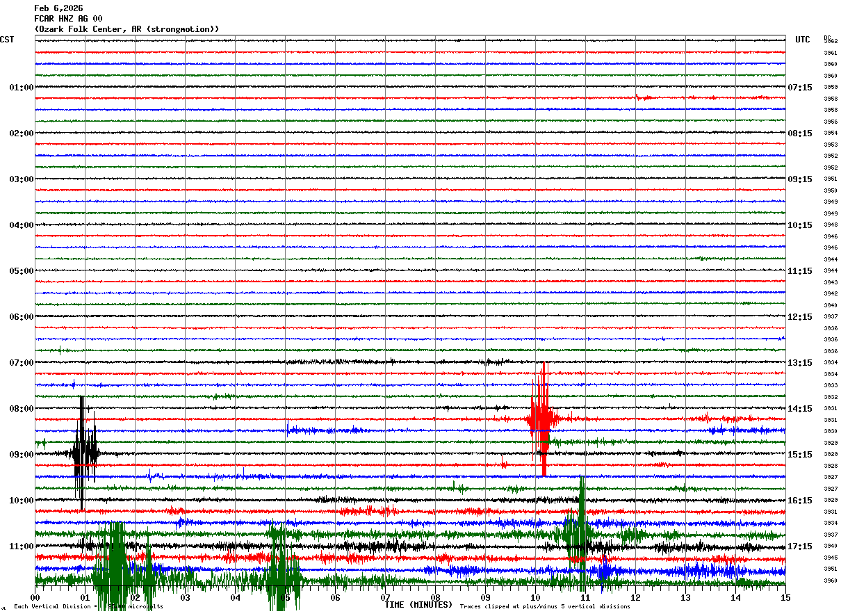Screen dimensions: 841x616
Task: Click the 'UTC' time zone label
Action: 803,40
